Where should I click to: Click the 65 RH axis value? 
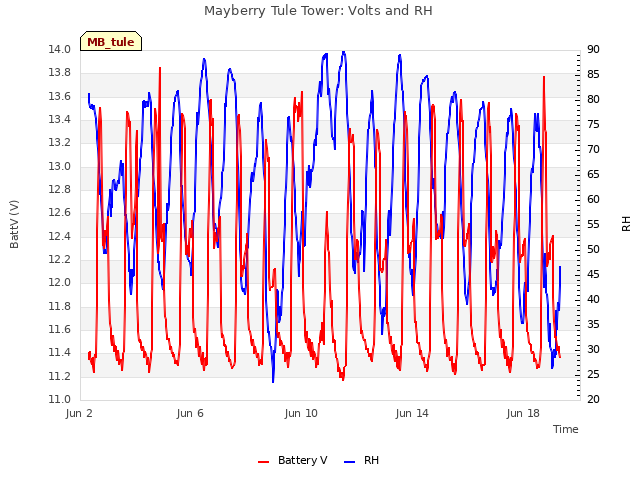click(593, 175)
